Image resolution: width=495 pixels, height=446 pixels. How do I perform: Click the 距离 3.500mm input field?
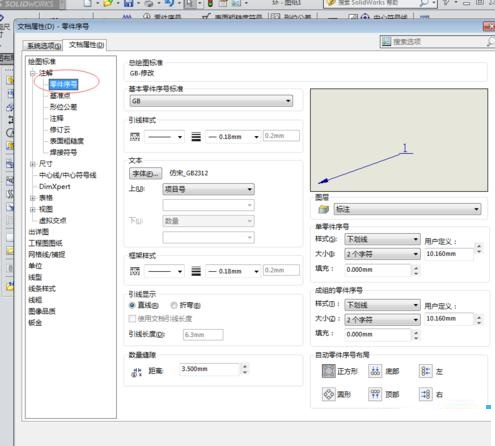(210, 369)
